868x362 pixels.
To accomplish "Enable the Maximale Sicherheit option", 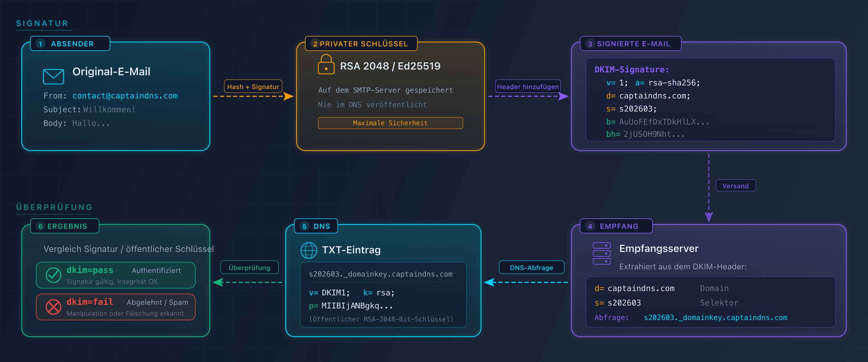I will [x=390, y=123].
